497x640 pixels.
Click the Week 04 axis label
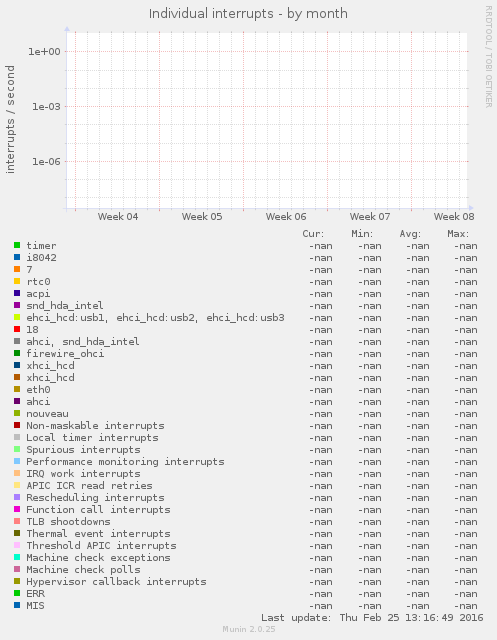pos(118,216)
